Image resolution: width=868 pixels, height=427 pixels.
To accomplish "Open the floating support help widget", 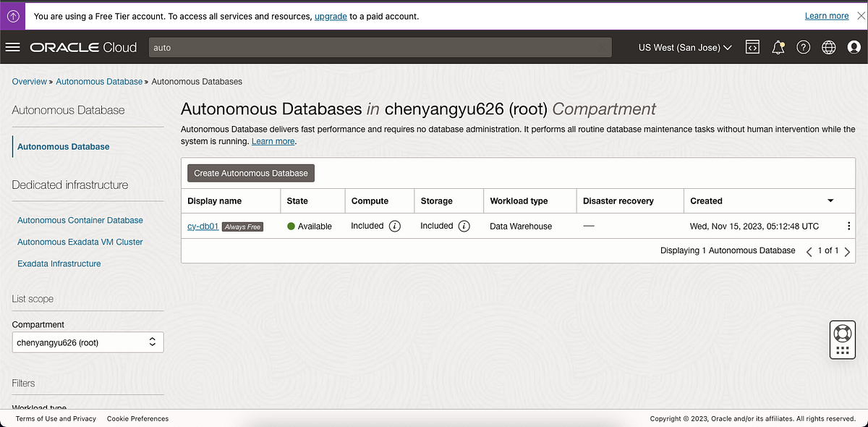I will pyautogui.click(x=842, y=340).
